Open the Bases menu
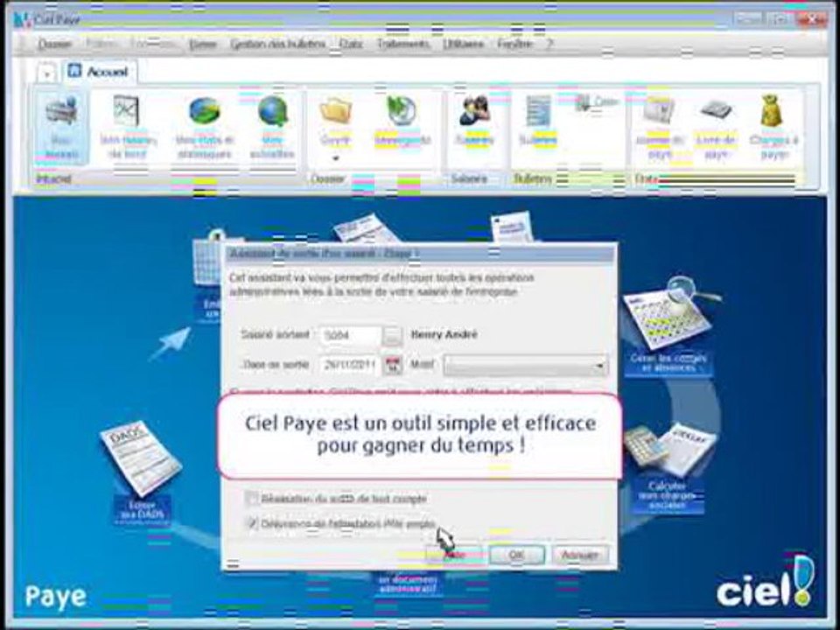This screenshot has width=840, height=630. coord(203,45)
